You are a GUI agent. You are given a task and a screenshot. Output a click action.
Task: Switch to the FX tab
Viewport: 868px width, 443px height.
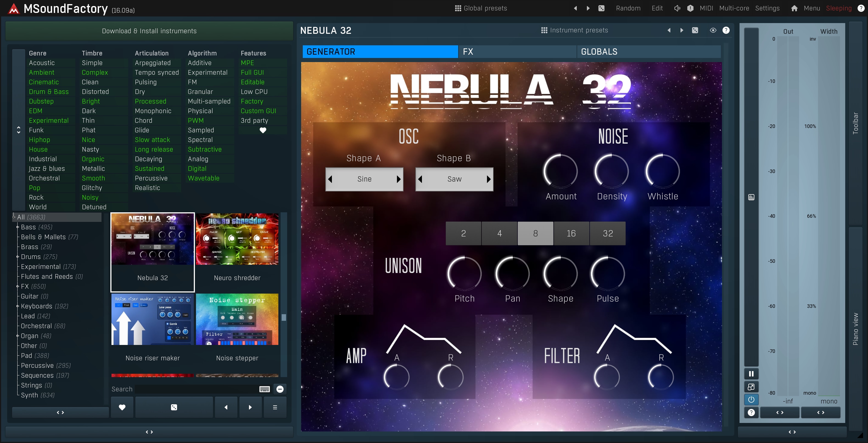tap(517, 52)
